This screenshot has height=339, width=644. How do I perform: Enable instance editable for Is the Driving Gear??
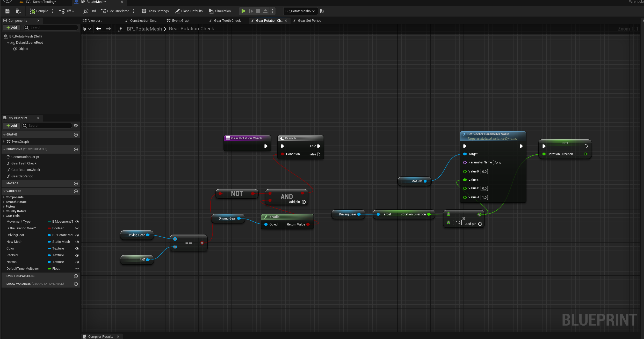(x=77, y=228)
